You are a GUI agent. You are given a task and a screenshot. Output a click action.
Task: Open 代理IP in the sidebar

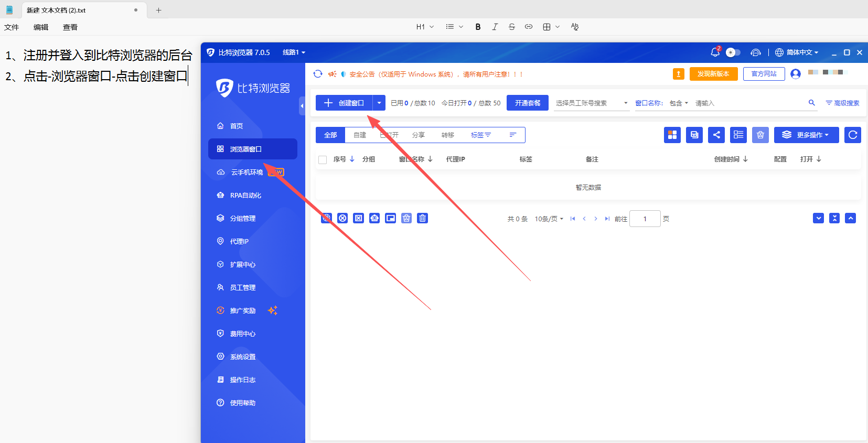point(253,241)
